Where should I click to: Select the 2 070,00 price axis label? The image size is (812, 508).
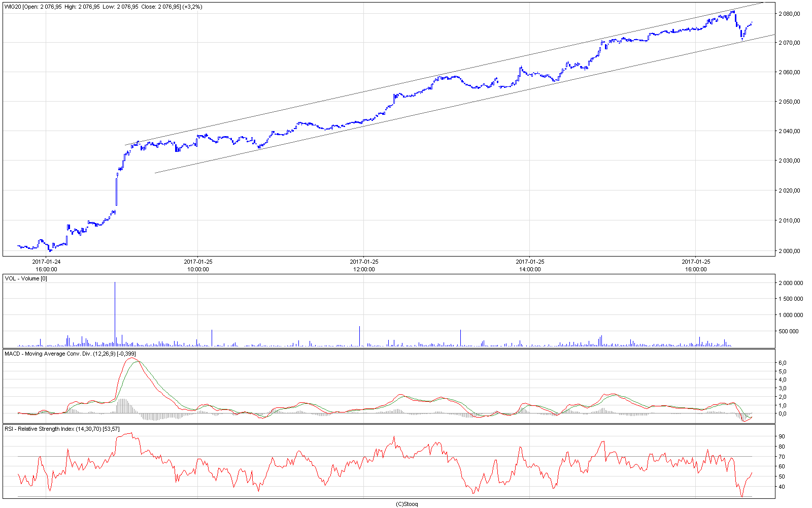[x=789, y=43]
